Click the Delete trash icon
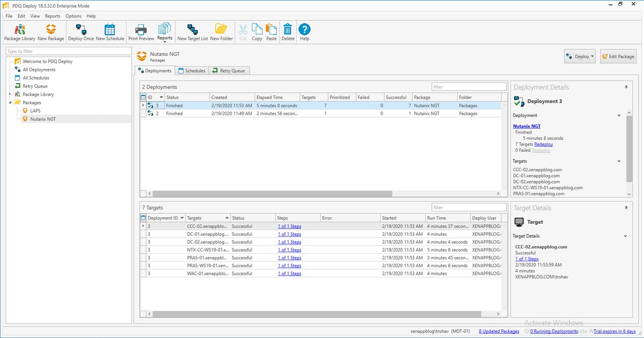Image resolution: width=644 pixels, height=338 pixels. (x=288, y=32)
